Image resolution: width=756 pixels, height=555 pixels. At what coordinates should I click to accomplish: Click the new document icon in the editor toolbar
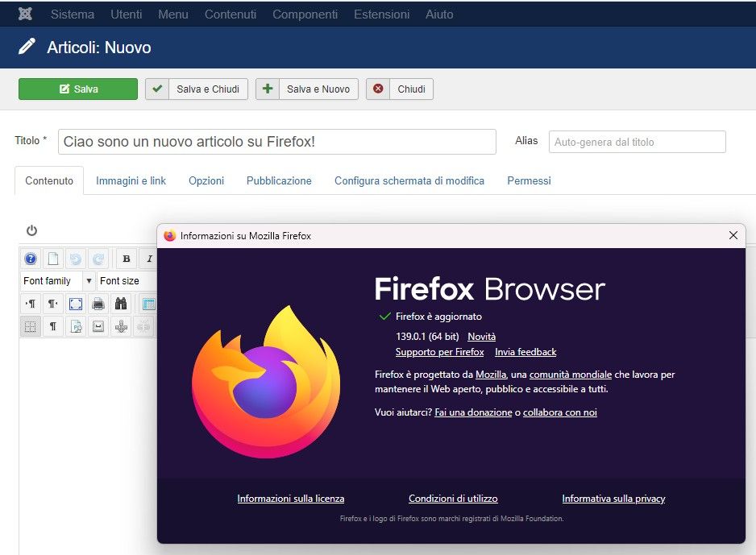coord(53,259)
